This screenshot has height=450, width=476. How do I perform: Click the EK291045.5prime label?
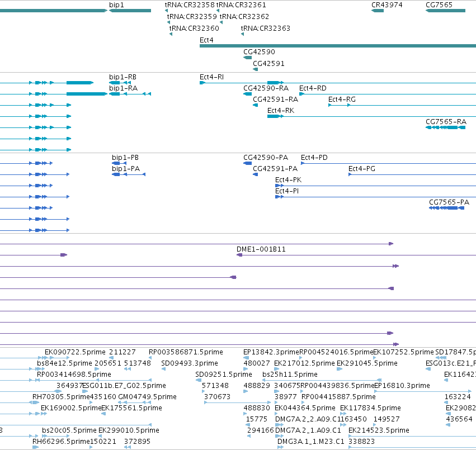(x=367, y=363)
